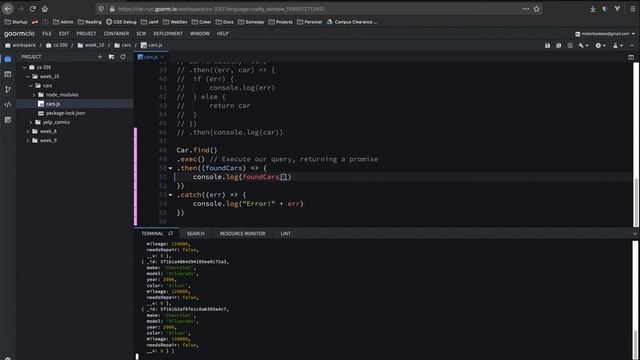Select the TERMINAL tab
Screen dimensions: 640x360
point(152,233)
